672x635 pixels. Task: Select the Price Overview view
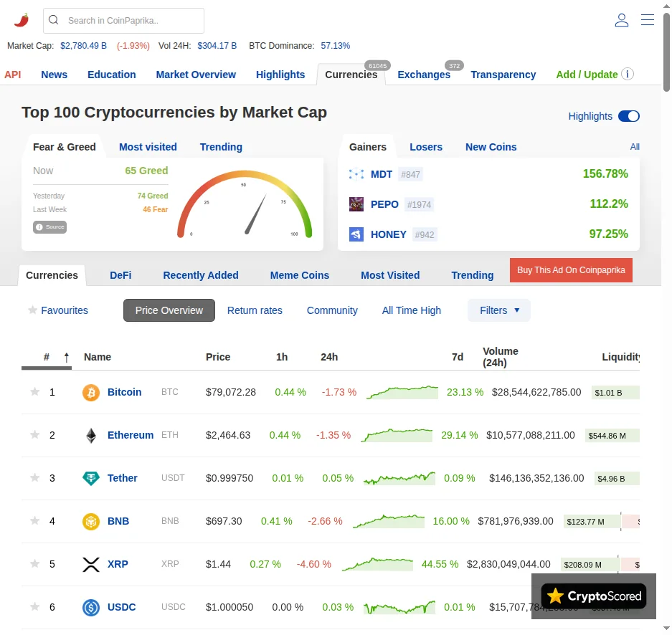tap(169, 310)
